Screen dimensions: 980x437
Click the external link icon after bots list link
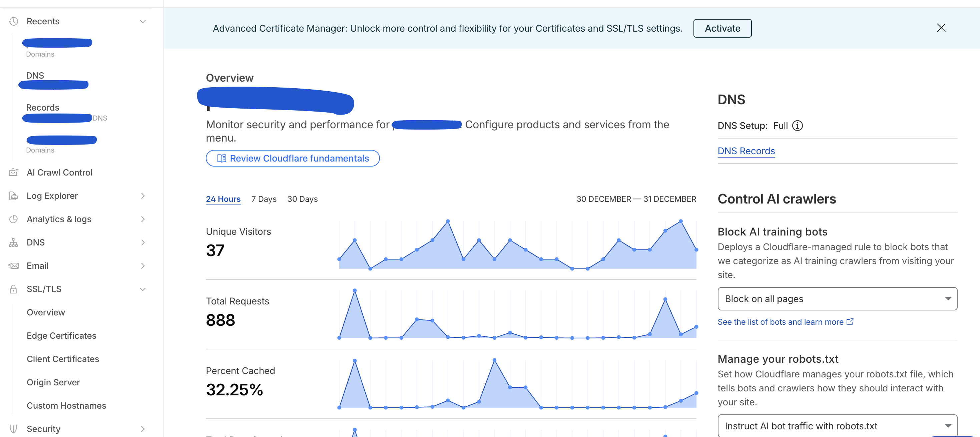[x=850, y=322]
